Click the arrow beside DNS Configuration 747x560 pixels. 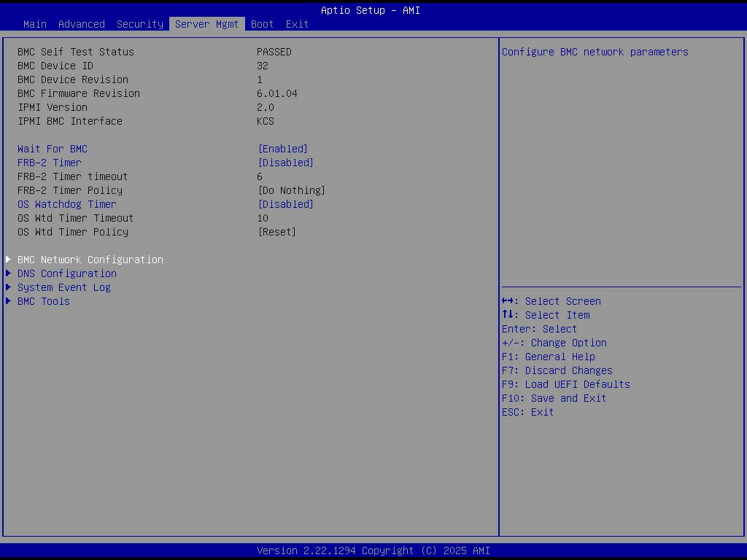pos(9,273)
